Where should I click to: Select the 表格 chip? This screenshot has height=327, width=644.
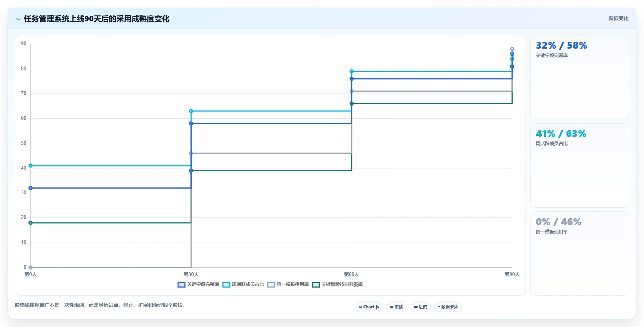(396, 307)
